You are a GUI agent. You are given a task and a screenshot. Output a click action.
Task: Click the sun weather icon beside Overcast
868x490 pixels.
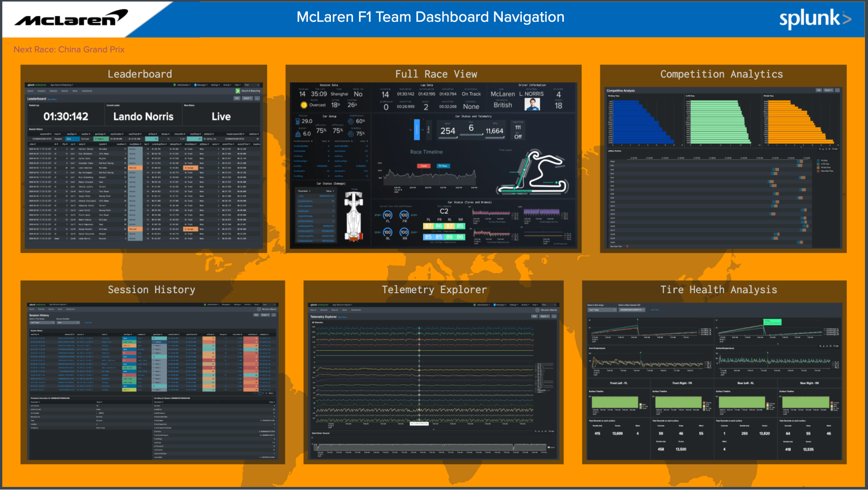tap(304, 105)
